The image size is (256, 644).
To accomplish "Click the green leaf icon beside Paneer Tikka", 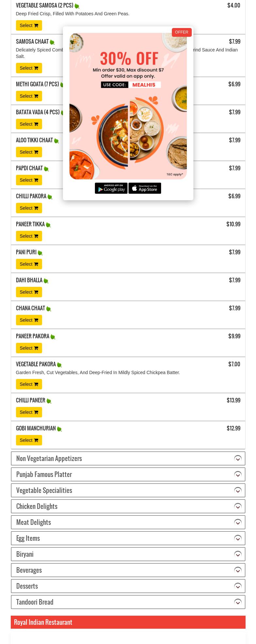I will coord(48,225).
